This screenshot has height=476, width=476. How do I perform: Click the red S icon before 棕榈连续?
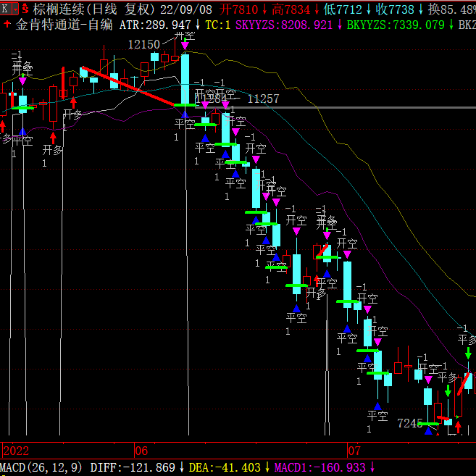[x=25, y=9]
